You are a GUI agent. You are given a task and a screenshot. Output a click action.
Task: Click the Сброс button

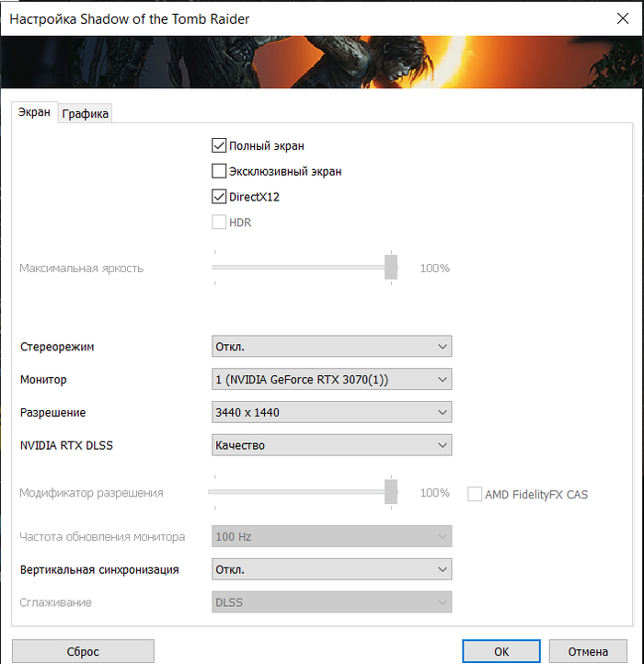83,651
